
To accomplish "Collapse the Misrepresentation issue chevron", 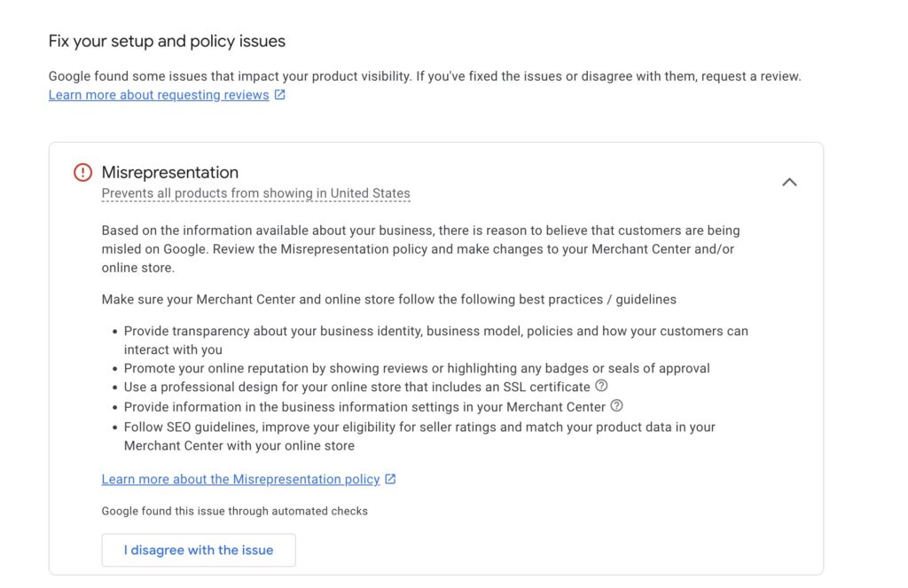I will pos(789,182).
